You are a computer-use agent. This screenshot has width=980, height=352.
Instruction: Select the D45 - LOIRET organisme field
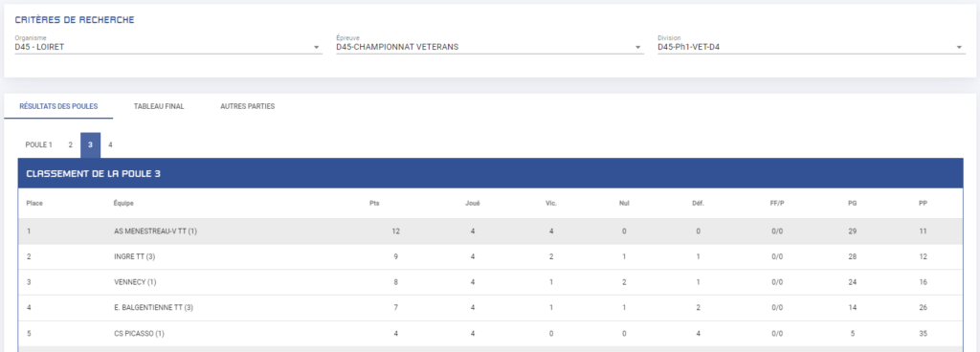tap(168, 47)
